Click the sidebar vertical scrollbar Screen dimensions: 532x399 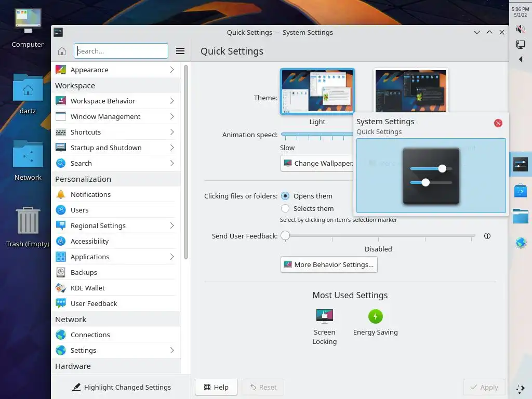pyautogui.click(x=185, y=162)
